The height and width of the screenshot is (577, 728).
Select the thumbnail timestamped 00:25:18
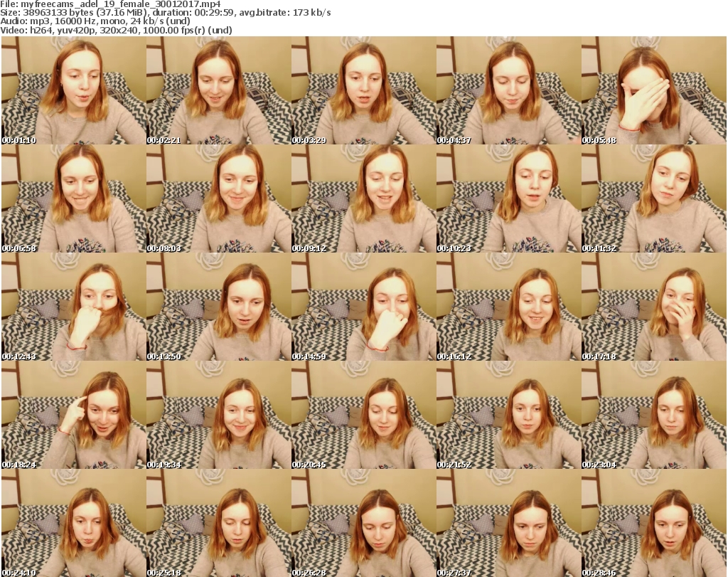click(219, 523)
